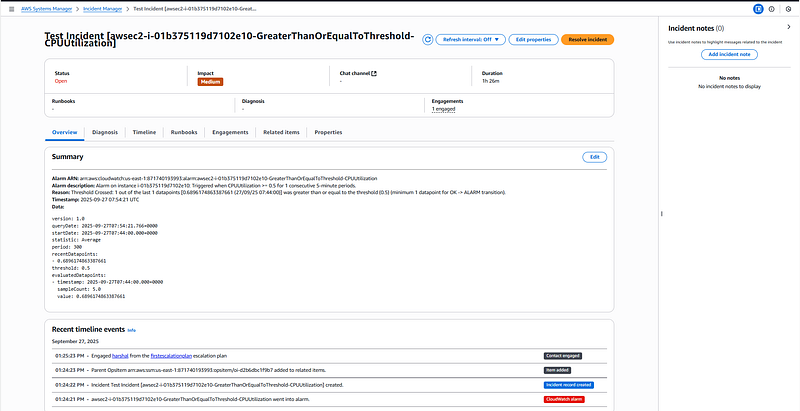Click the Item added badge
800x411 pixels.
point(557,370)
